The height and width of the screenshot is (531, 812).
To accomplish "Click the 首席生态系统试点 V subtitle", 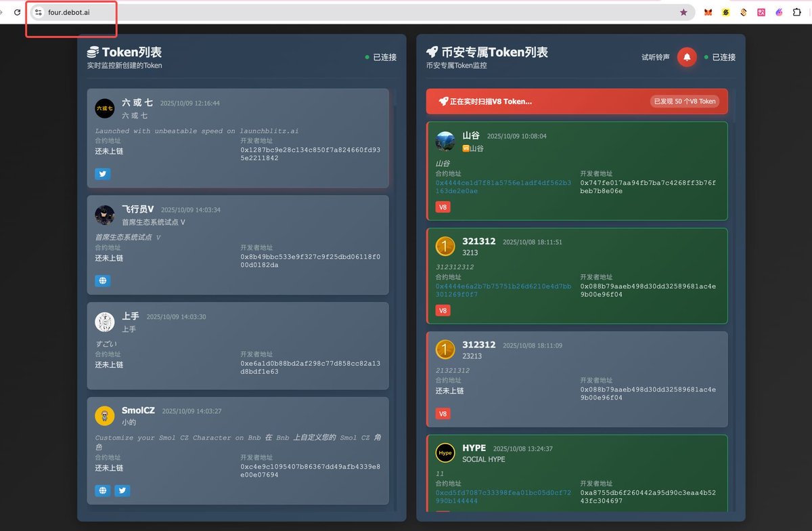I will point(154,221).
